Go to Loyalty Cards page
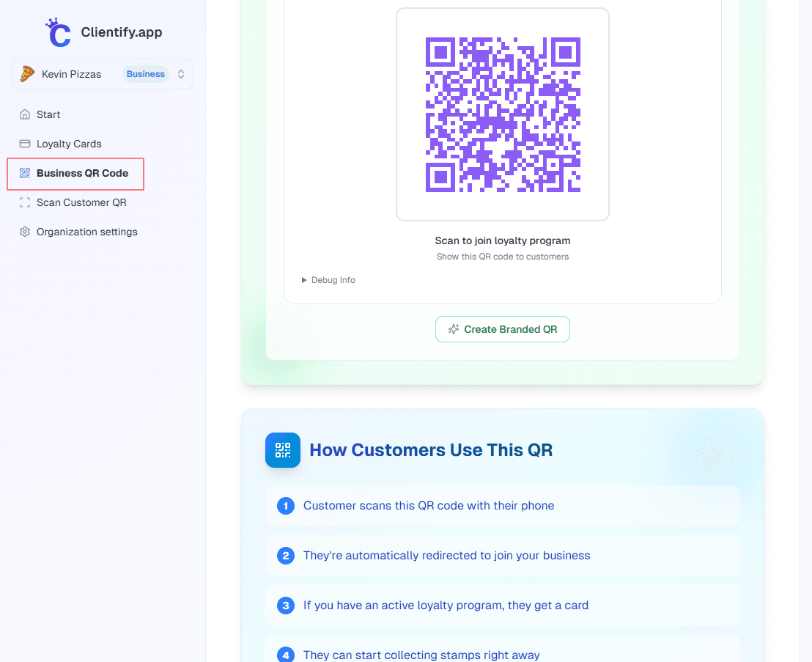 click(x=69, y=144)
